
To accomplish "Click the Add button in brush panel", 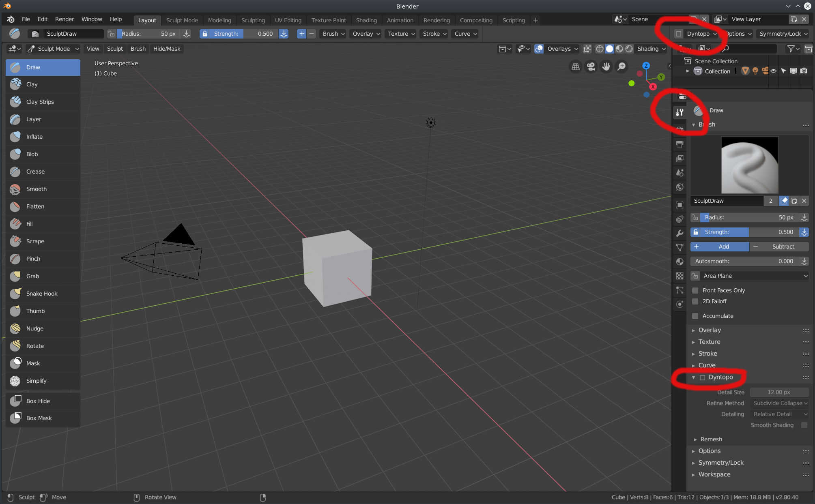I will (x=724, y=246).
